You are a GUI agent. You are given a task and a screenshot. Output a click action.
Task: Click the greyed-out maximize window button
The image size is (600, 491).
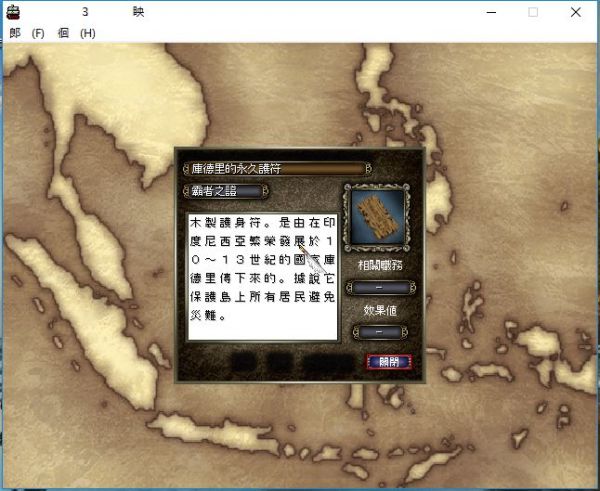(x=532, y=12)
